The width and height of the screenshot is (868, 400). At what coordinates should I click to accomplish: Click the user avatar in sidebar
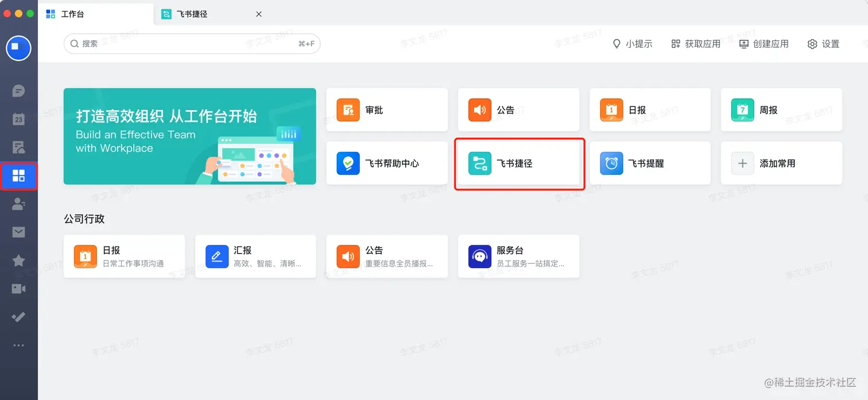[x=18, y=48]
